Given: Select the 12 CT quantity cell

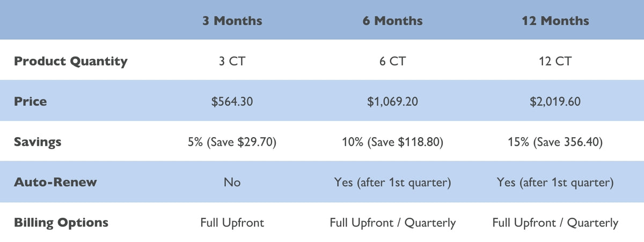Looking at the screenshot, I should [x=555, y=61].
